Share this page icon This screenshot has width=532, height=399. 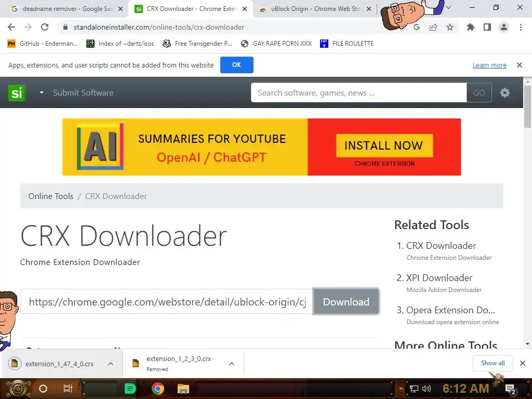pos(433,27)
